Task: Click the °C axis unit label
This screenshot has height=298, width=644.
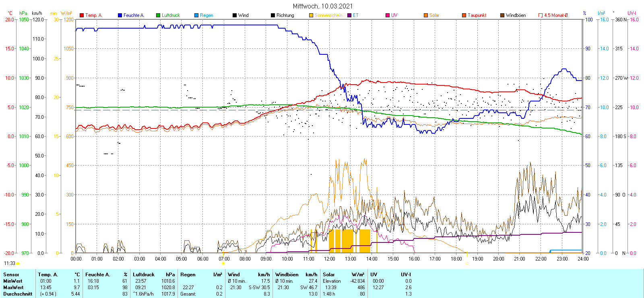Action: point(10,13)
